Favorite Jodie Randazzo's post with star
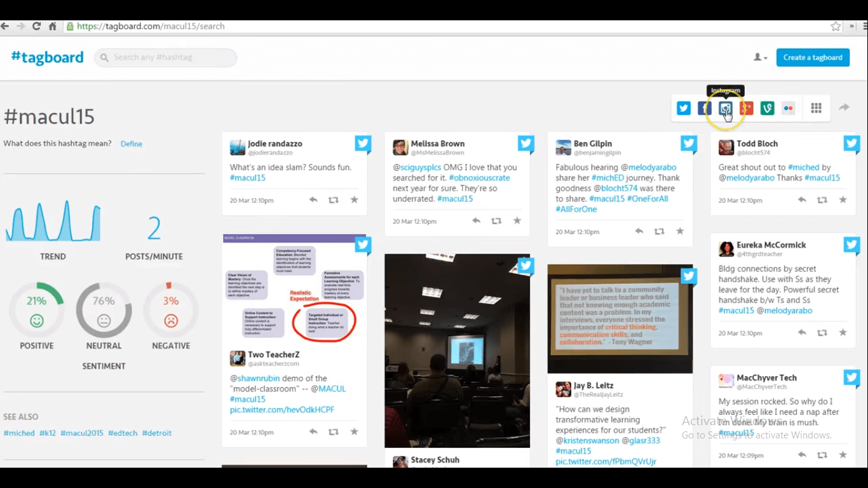 (x=354, y=200)
